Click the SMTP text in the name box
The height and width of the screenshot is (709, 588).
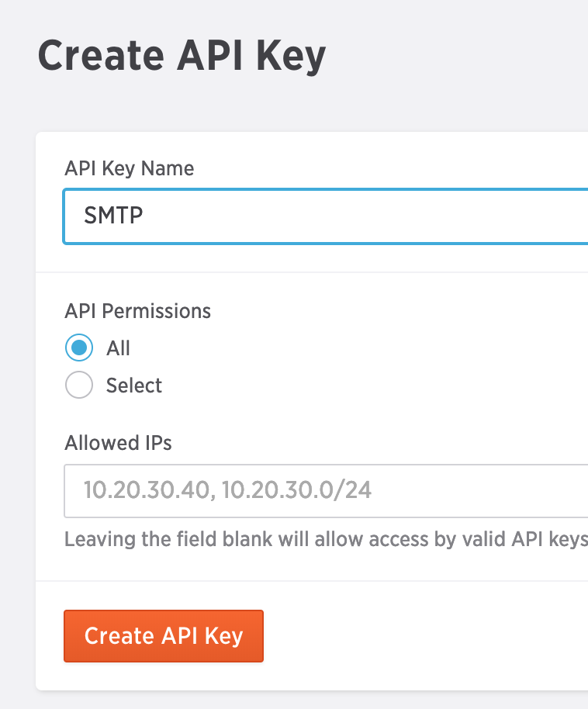tap(113, 216)
